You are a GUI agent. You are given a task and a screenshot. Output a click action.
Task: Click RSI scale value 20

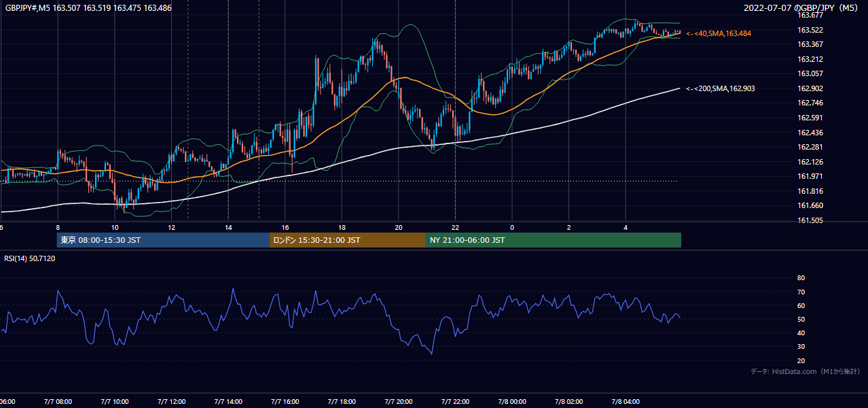801,361
